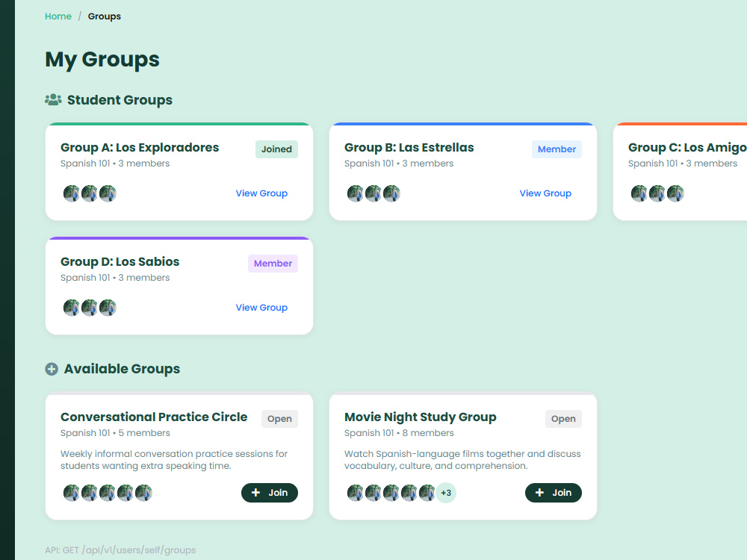Image resolution: width=747 pixels, height=560 pixels.
Task: Click the Conversational Practice description text
Action: pyautogui.click(x=174, y=460)
